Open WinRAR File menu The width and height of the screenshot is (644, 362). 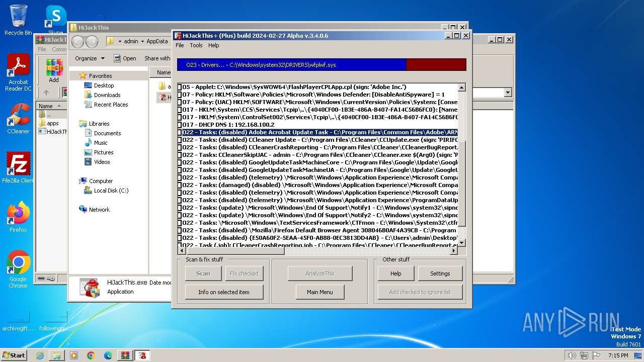(42, 49)
